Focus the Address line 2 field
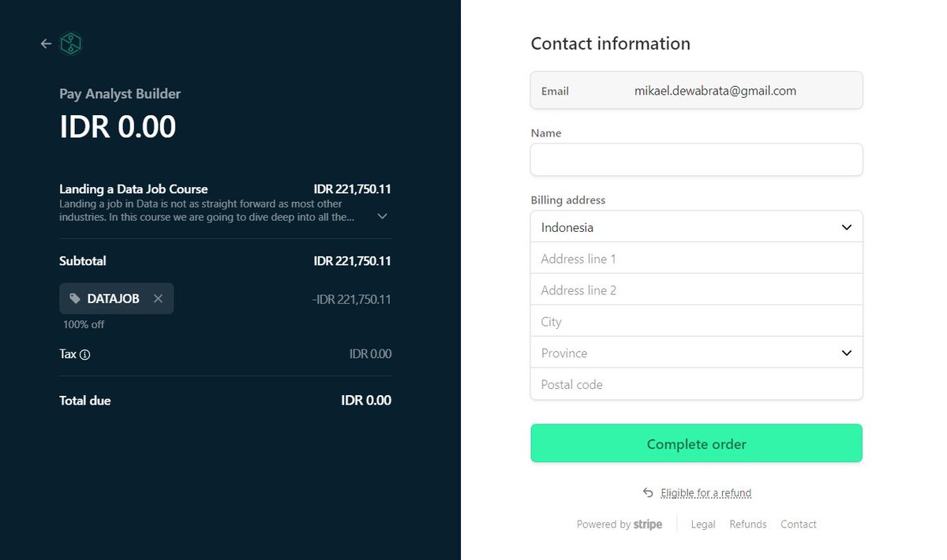The image size is (947, 560). pyautogui.click(x=697, y=289)
